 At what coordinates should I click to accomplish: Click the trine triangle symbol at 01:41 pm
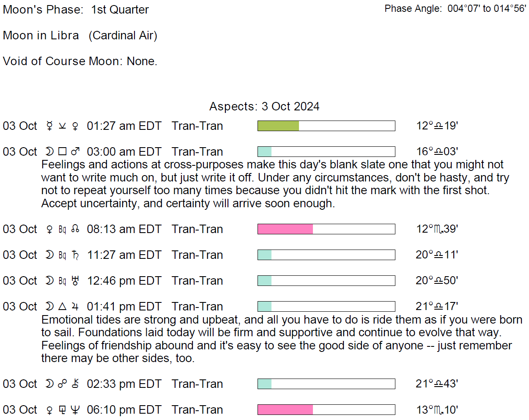63,307
